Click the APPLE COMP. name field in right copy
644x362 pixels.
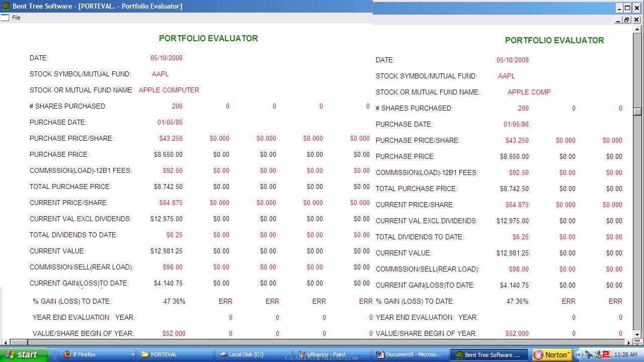point(530,92)
